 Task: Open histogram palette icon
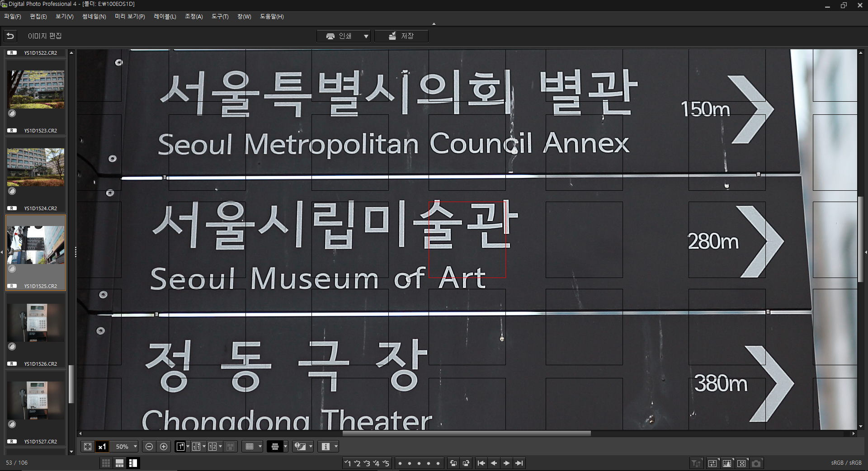coord(727,463)
